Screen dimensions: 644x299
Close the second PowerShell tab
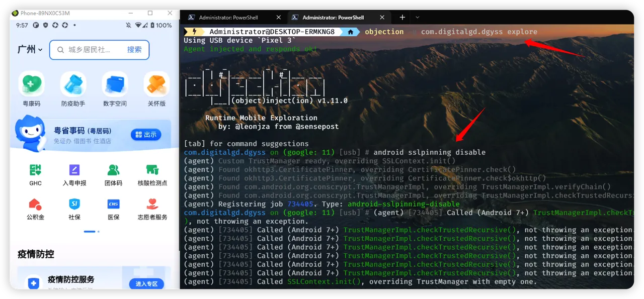pos(382,18)
